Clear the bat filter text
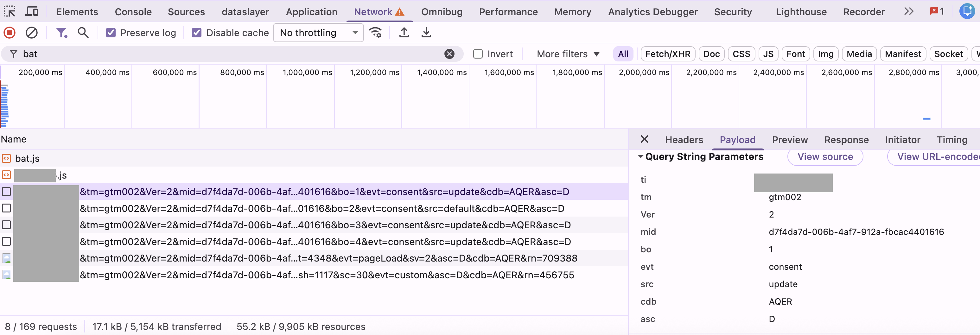Screen dimensions: 980x335 pos(449,54)
